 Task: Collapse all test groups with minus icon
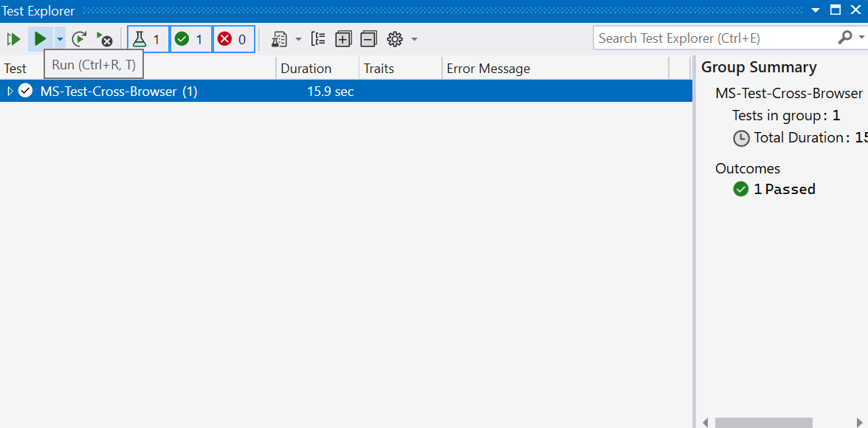tap(368, 38)
